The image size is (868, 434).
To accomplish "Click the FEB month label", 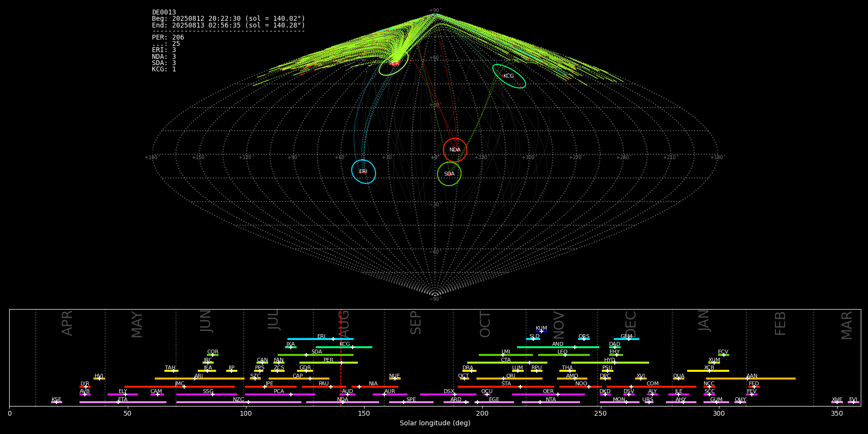I will click(x=780, y=323).
